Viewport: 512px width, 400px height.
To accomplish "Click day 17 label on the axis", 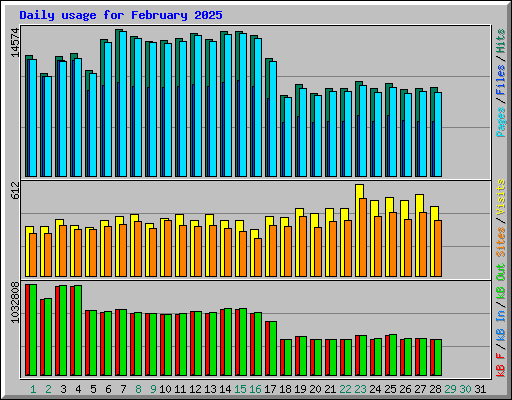I will [x=270, y=389].
